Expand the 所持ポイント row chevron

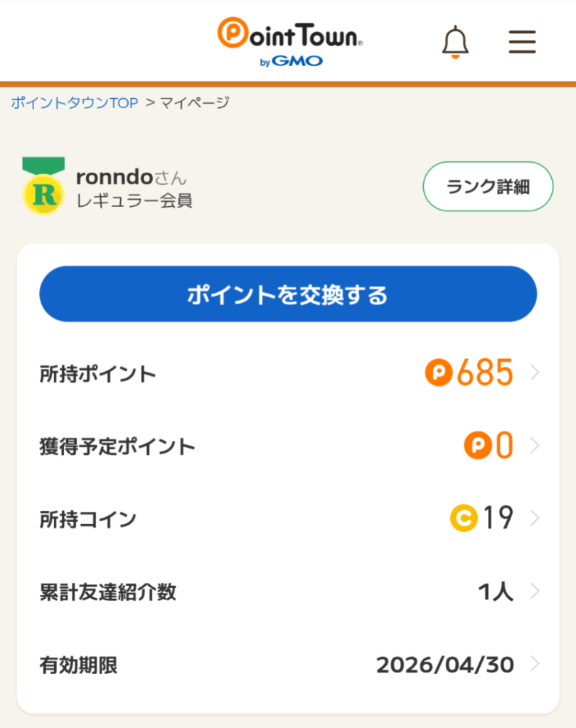535,373
